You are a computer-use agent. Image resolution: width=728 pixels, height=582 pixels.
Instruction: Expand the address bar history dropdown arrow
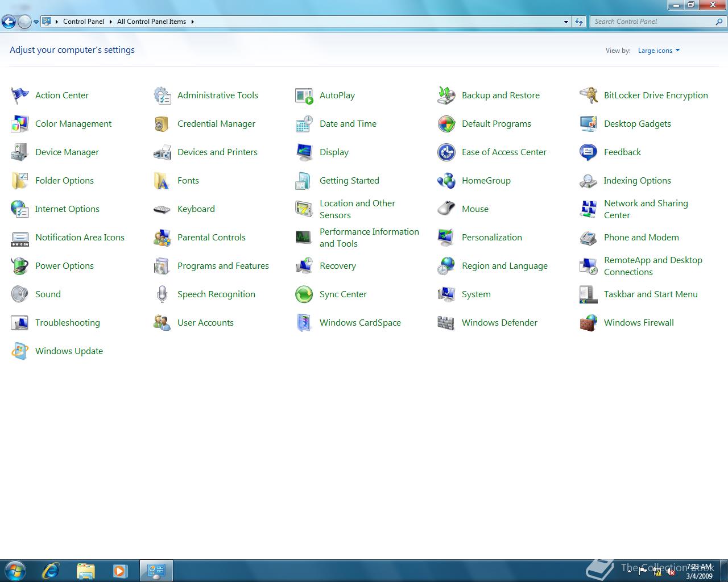tap(566, 22)
